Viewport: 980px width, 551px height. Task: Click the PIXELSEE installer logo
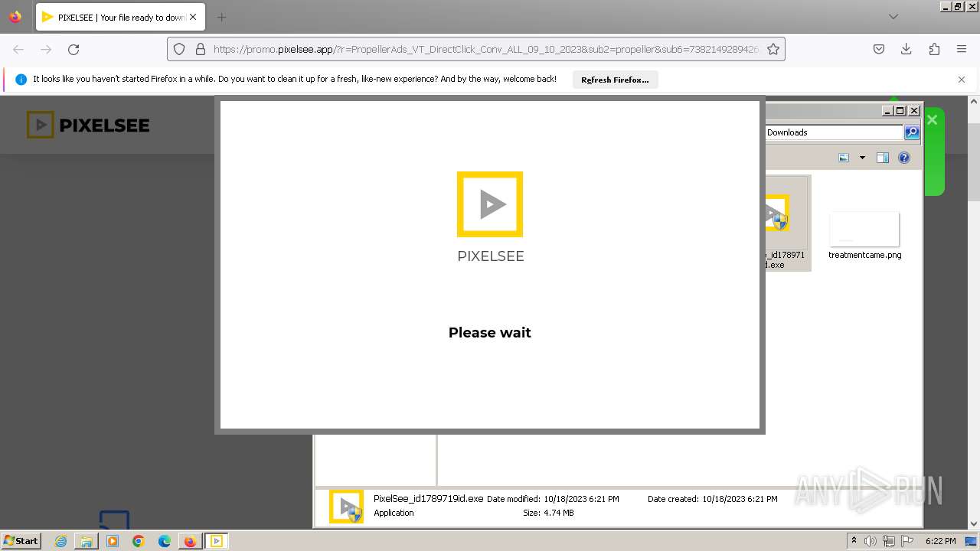(490, 204)
